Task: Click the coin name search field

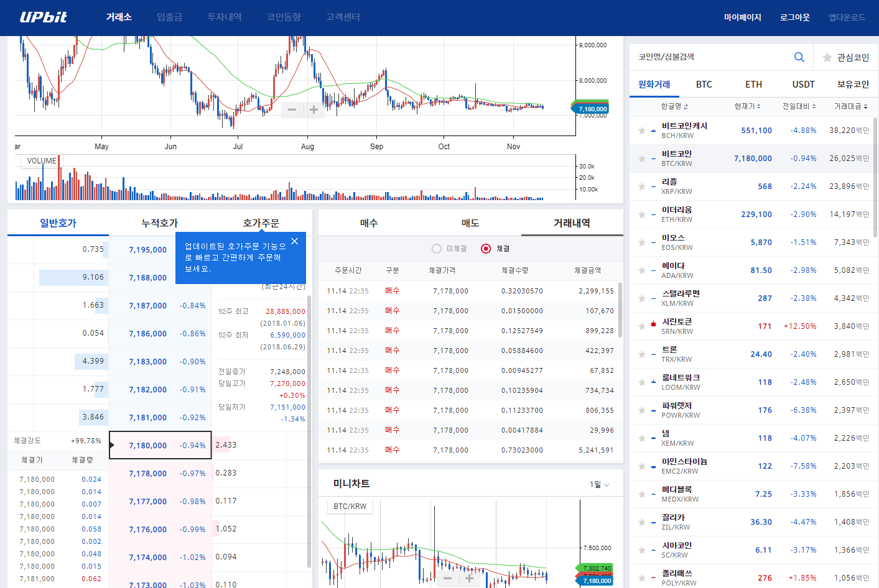Action: pos(709,57)
